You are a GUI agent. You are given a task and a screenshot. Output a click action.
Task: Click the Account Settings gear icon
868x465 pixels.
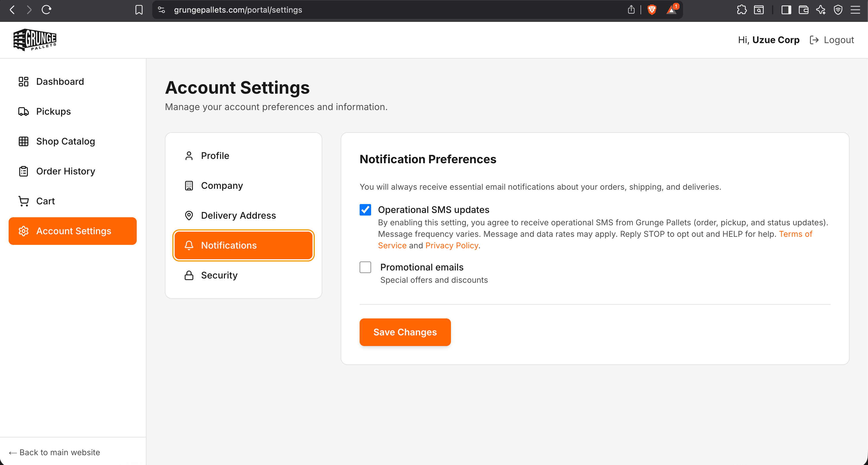pyautogui.click(x=23, y=231)
